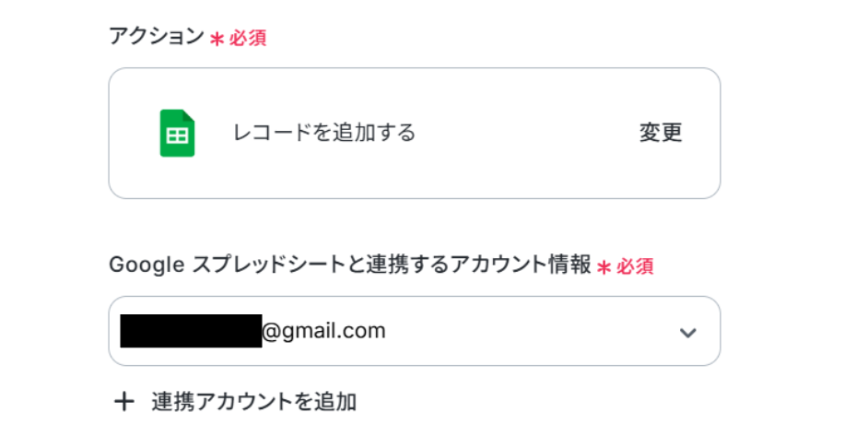Click the 連携アカウントを追加 link
This screenshot has height=448, width=868.
tap(253, 402)
